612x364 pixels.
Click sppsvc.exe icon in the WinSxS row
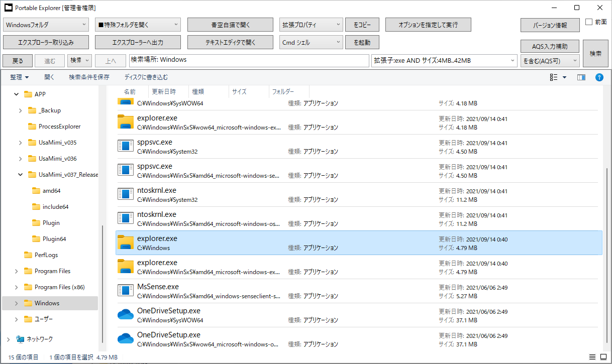click(126, 170)
